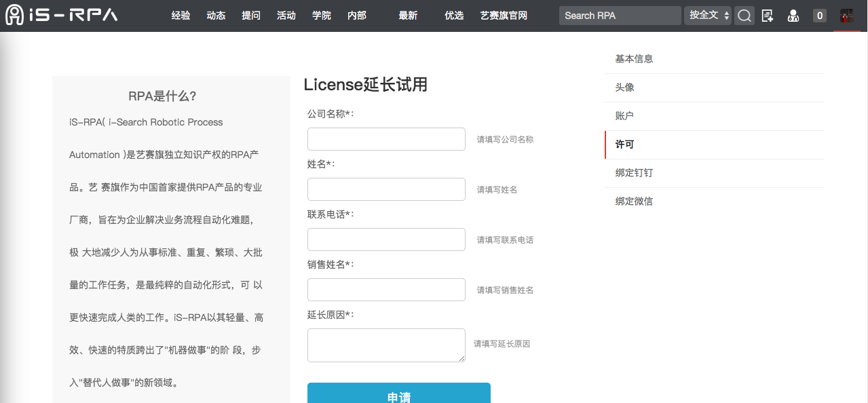868x403 pixels.
Task: Open the notification count badge showing 0
Action: click(x=820, y=16)
